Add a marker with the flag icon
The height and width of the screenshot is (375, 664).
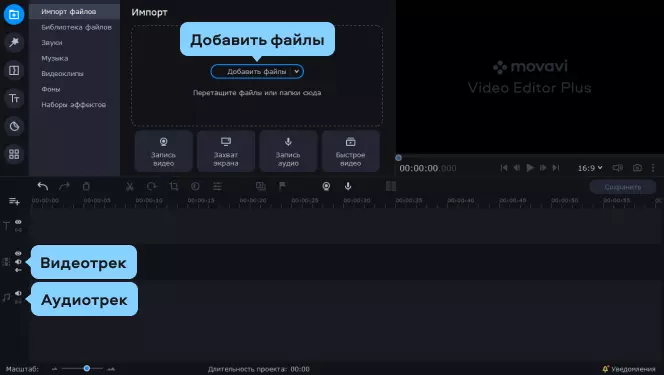282,186
